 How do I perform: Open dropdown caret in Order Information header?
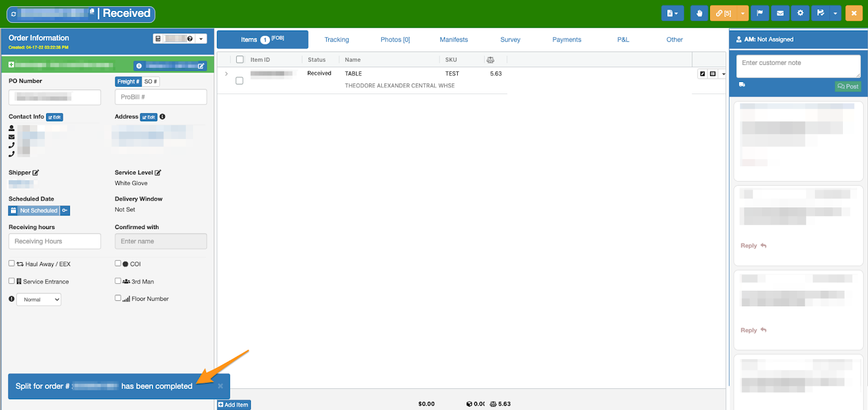[201, 39]
